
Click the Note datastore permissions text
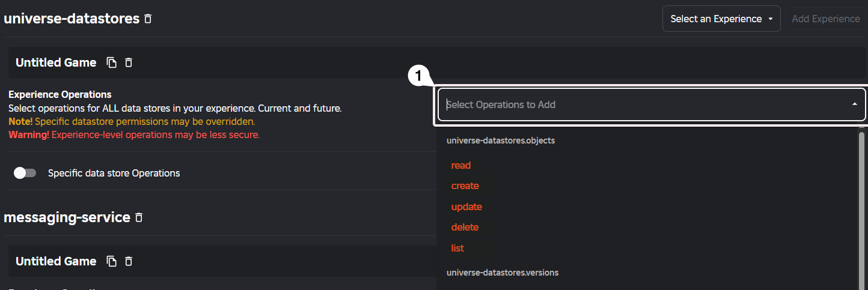(x=132, y=121)
